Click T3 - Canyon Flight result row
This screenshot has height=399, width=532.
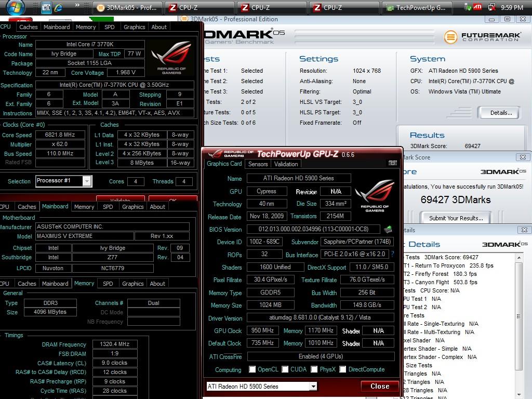click(441, 282)
